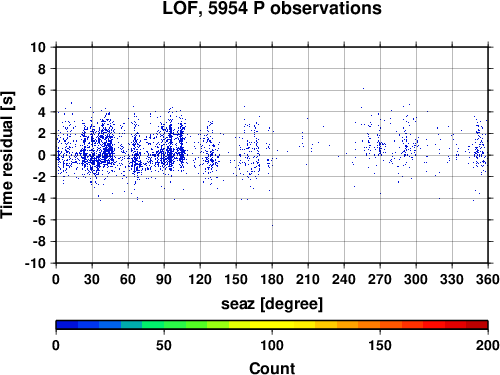Click the outlier point near 6 seconds residual
Screen dimensions: 500x375
coord(363,89)
